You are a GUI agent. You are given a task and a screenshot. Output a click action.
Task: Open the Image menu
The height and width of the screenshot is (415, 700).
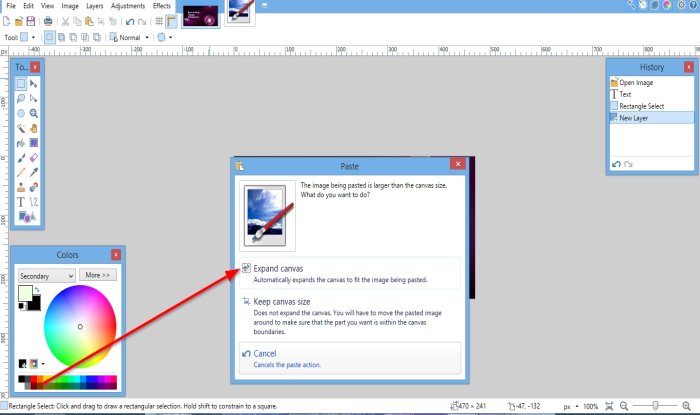click(x=70, y=6)
